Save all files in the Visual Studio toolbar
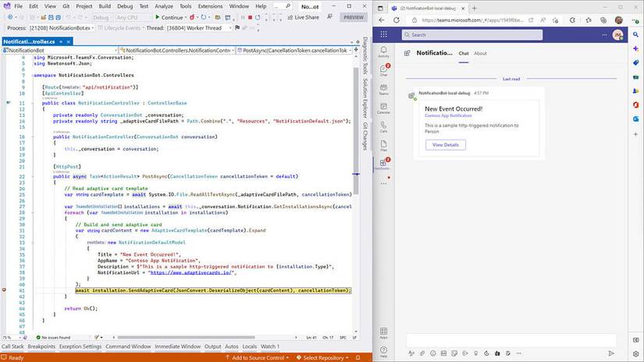The image size is (644, 362). tap(58, 18)
